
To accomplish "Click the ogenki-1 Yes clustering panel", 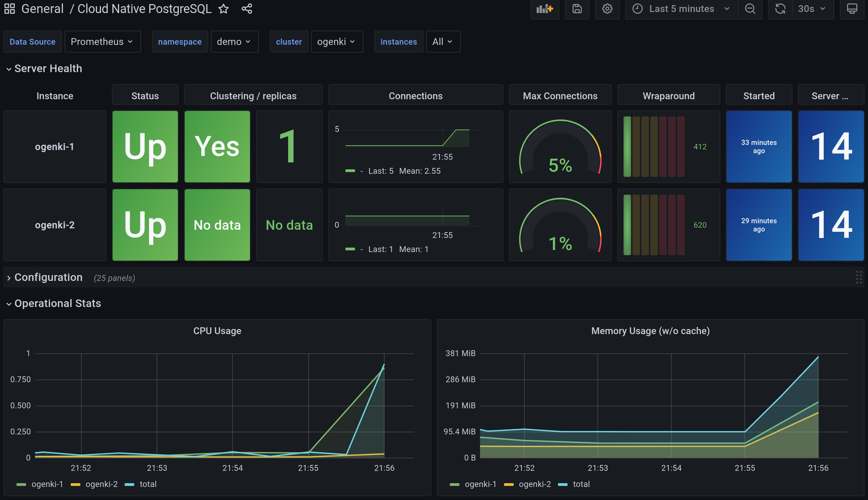I will [217, 147].
